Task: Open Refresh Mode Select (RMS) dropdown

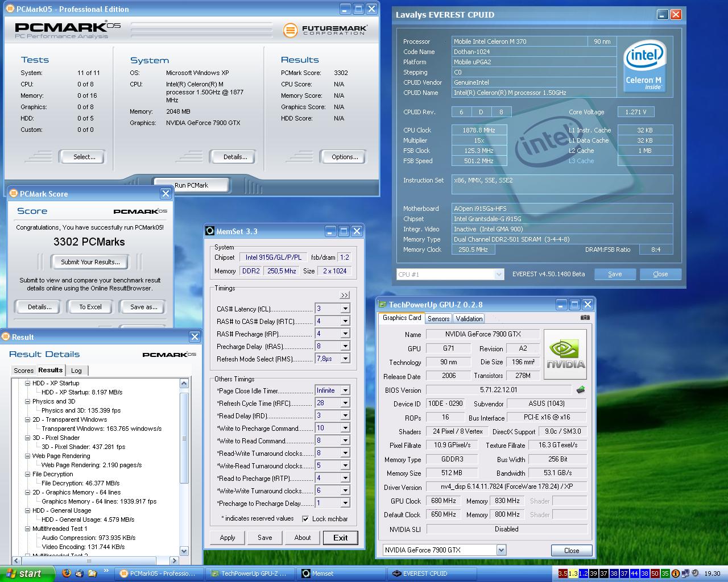Action: point(345,359)
